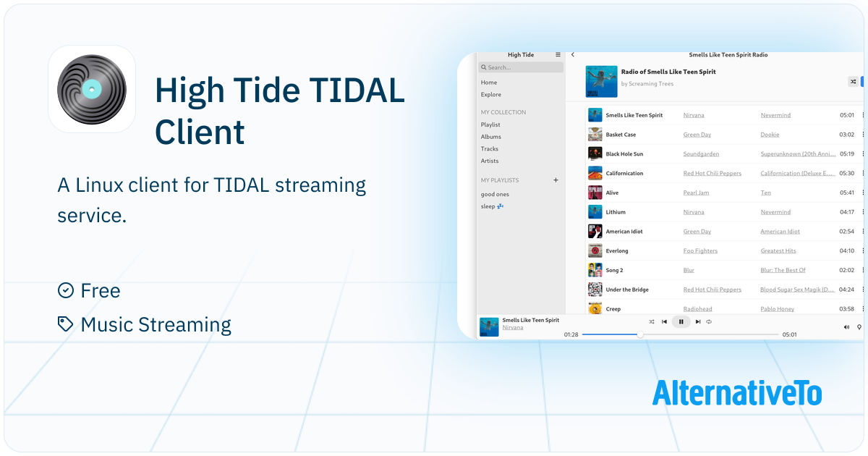Open Green Day artist link on Basket Case row
868x456 pixels.
click(697, 135)
